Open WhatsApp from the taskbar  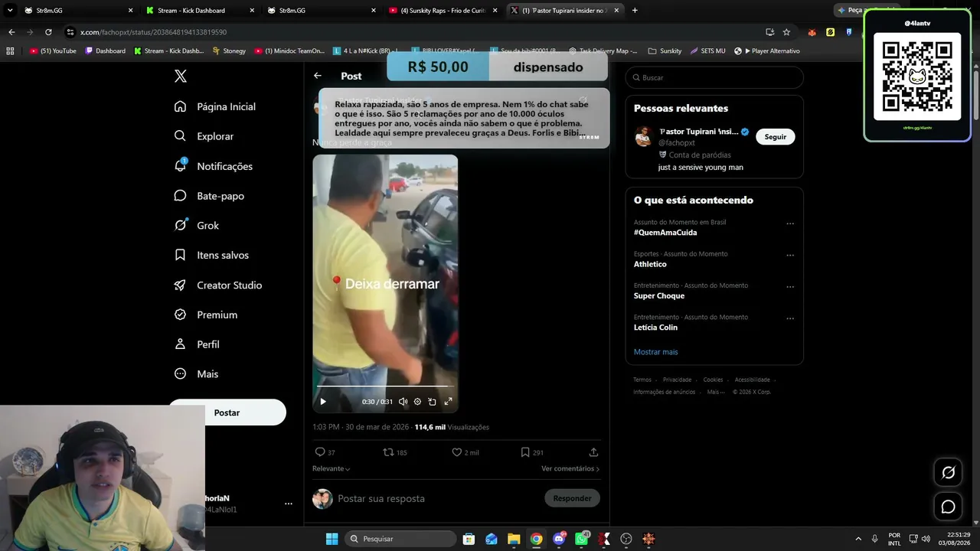[581, 539]
